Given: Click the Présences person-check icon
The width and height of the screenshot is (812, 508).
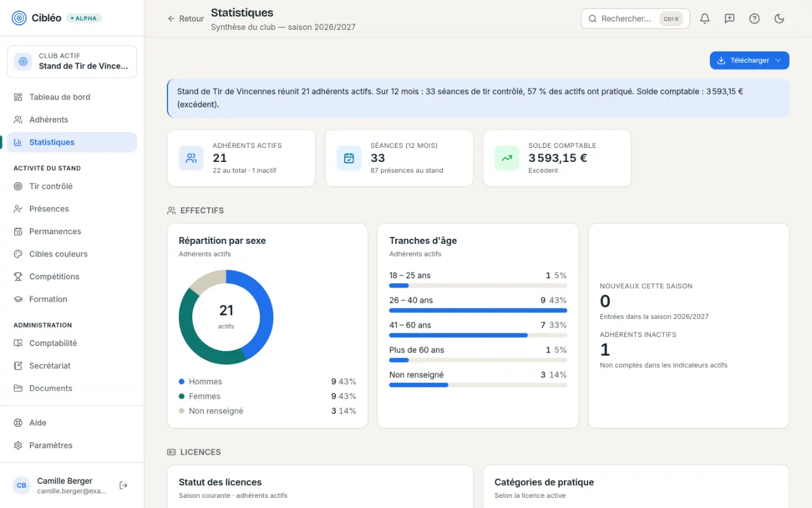Looking at the screenshot, I should pos(18,209).
